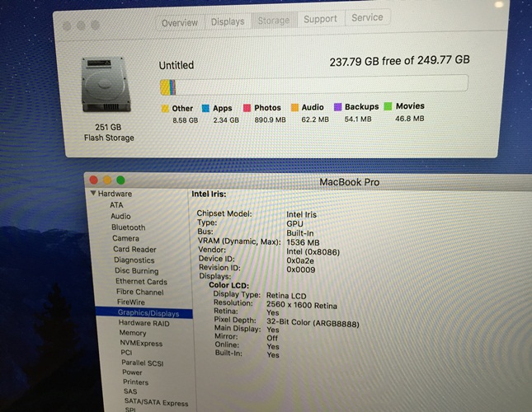Click the 'Intel Iris:' heading
The width and height of the screenshot is (532, 412).
pyautogui.click(x=209, y=194)
